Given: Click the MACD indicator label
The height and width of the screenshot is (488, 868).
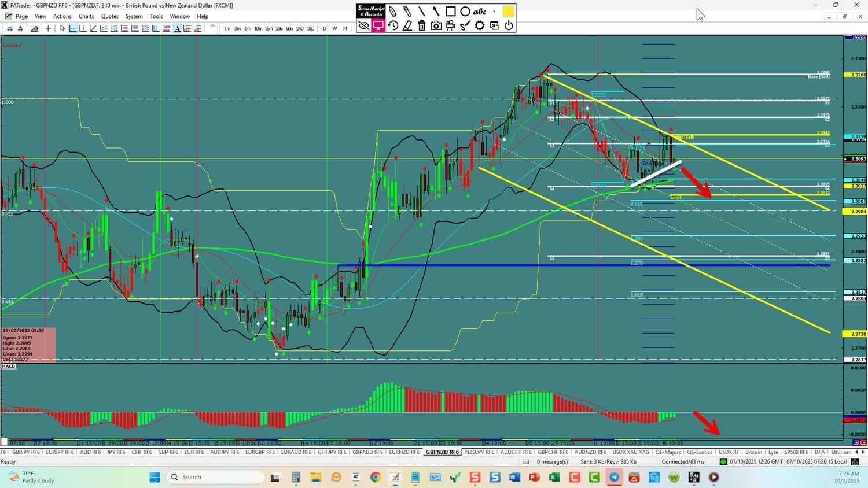Looking at the screenshot, I should [9, 366].
